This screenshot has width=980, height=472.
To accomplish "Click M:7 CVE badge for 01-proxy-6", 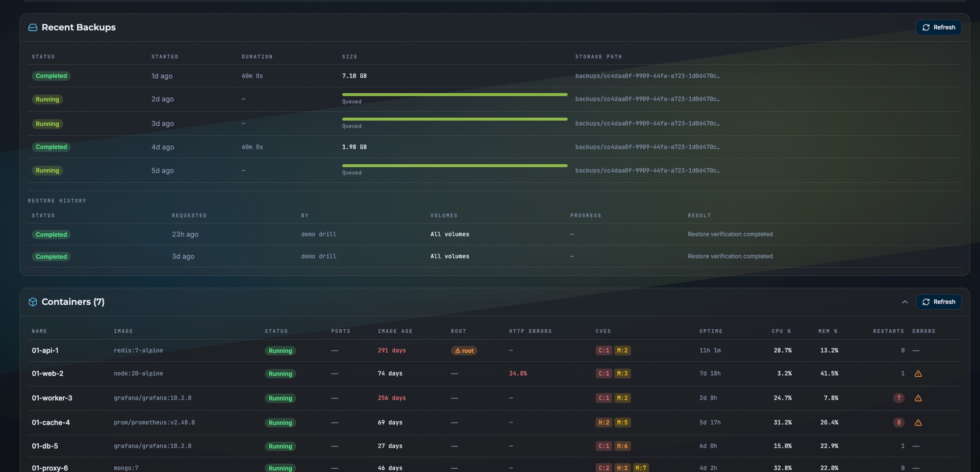I will 641,468.
